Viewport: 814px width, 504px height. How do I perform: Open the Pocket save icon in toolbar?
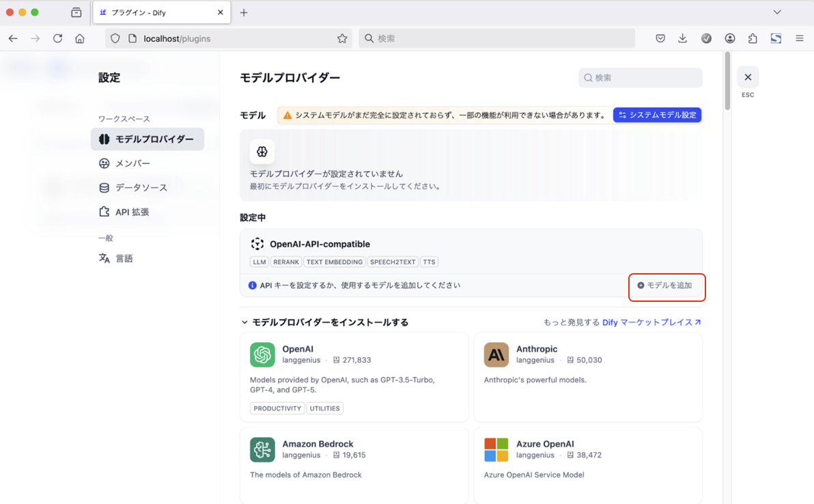pyautogui.click(x=660, y=38)
